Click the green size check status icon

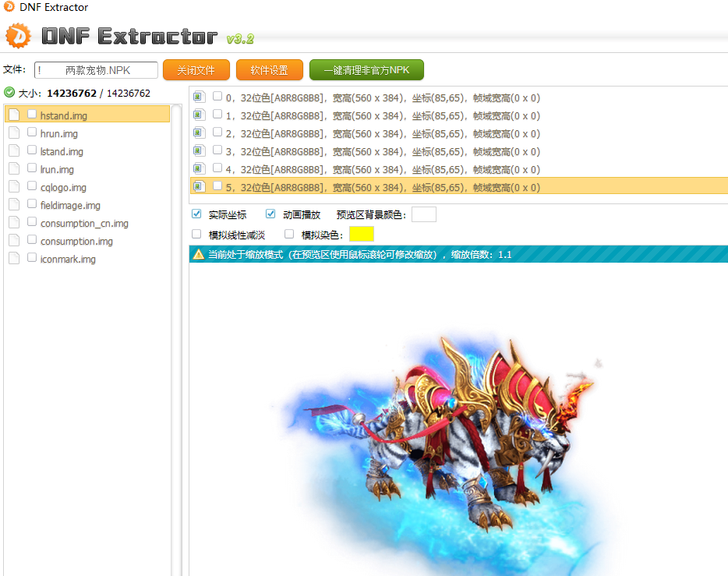click(x=9, y=93)
